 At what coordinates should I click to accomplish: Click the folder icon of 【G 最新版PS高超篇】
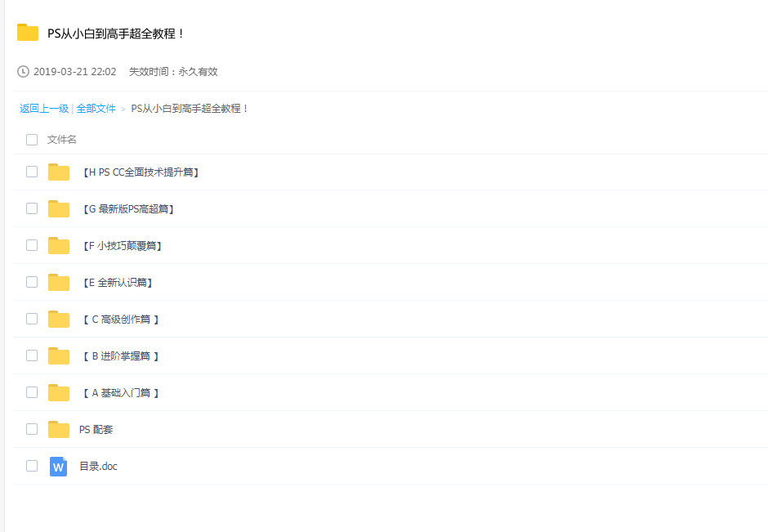pyautogui.click(x=59, y=208)
